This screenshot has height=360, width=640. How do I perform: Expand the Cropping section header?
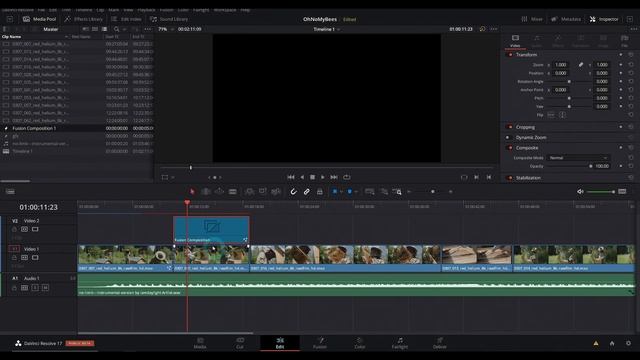pyautogui.click(x=525, y=127)
